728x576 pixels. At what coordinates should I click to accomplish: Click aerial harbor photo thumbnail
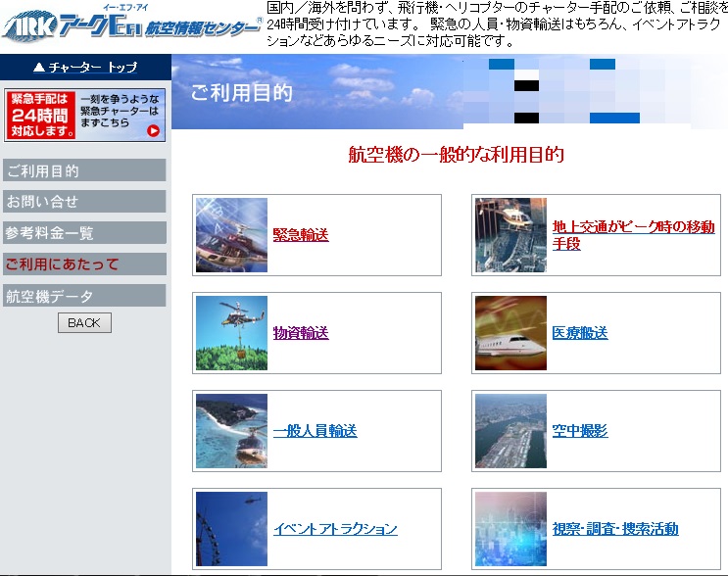[x=510, y=431]
